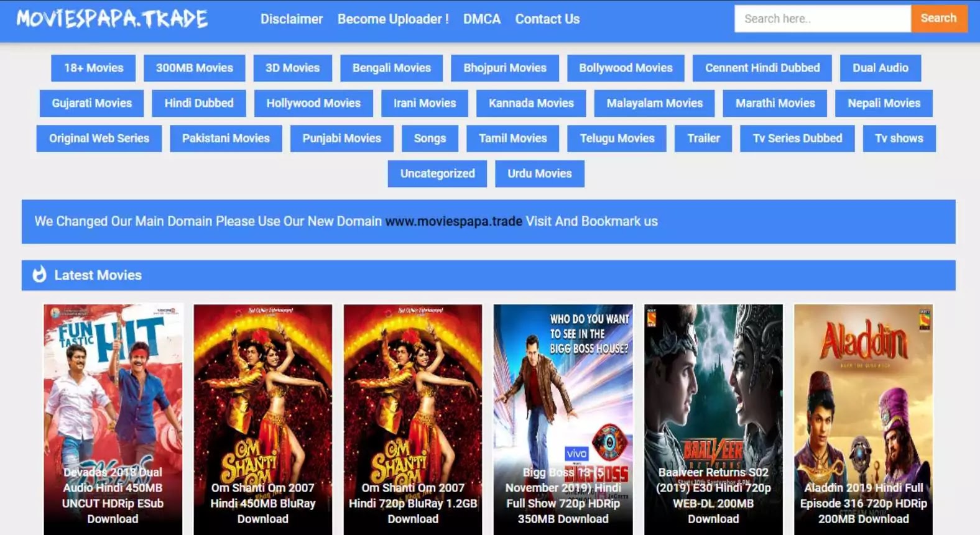The height and width of the screenshot is (535, 980).
Task: Click the Aladdin 2019 200MB Download title
Action: (864, 503)
